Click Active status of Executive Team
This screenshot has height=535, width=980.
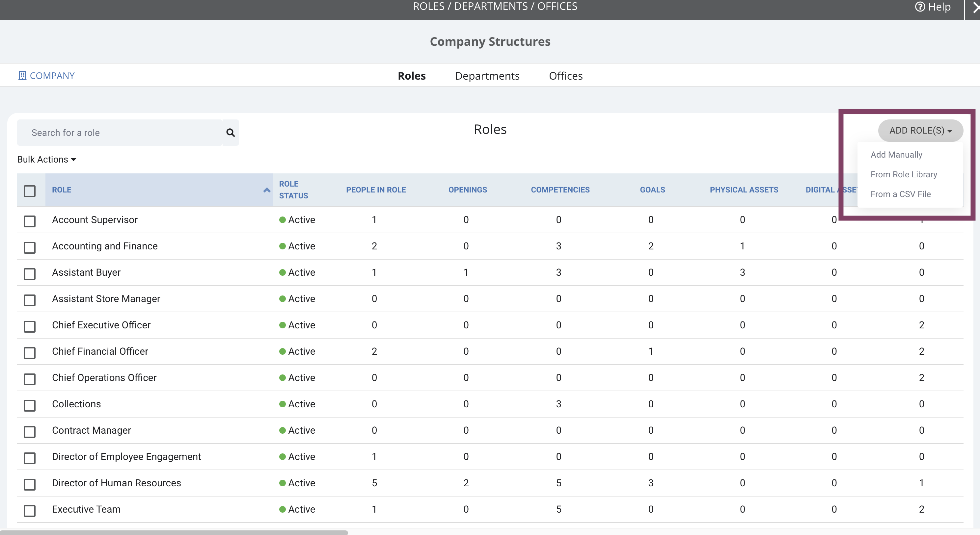[297, 509]
